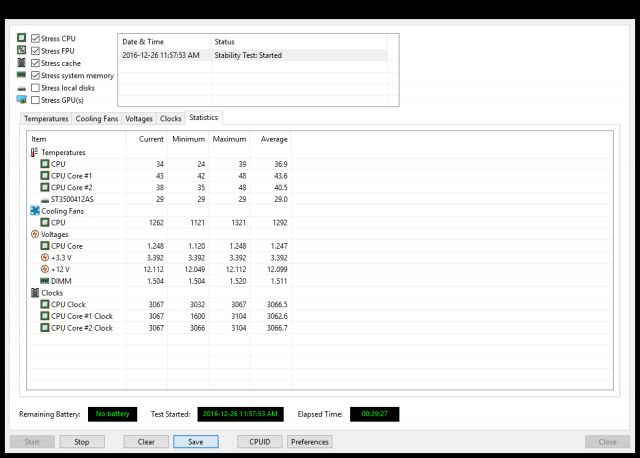Switch to the Temperatures tab
Viewport: 640px width, 458px height.
46,118
